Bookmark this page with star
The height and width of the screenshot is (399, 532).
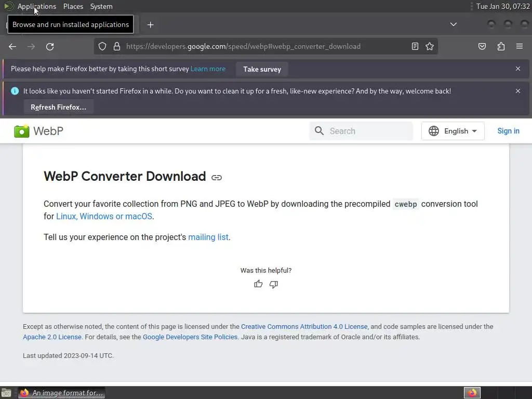click(430, 46)
